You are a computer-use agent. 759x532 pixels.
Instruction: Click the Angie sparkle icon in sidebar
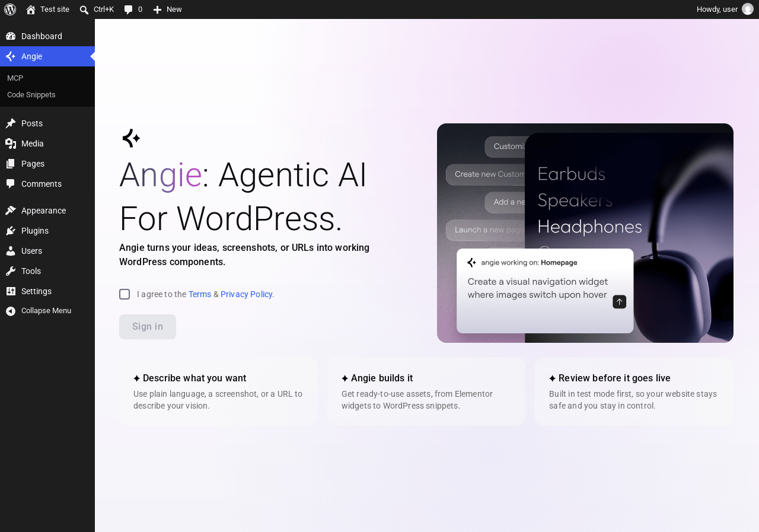pyautogui.click(x=11, y=56)
